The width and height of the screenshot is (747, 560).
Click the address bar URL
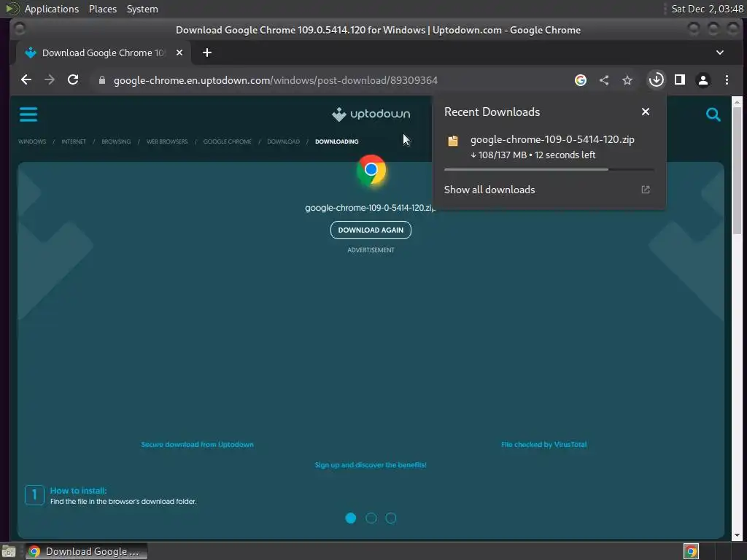point(275,80)
